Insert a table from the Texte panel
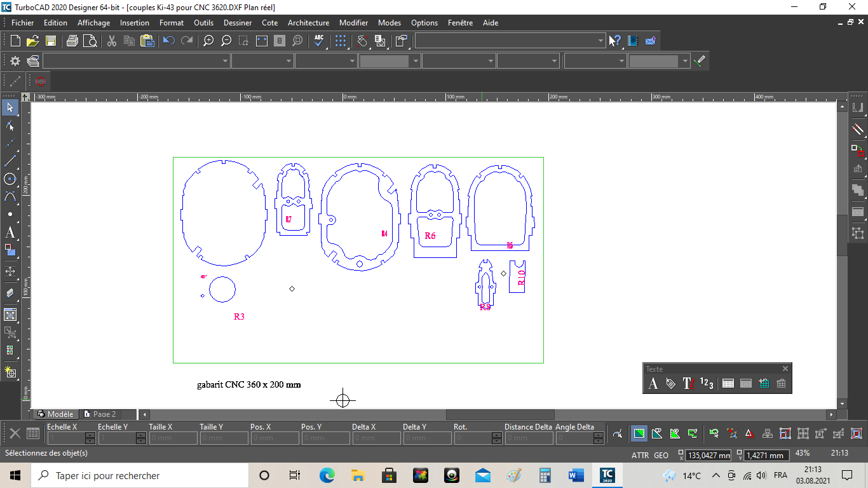The height and width of the screenshot is (488, 868). [728, 383]
